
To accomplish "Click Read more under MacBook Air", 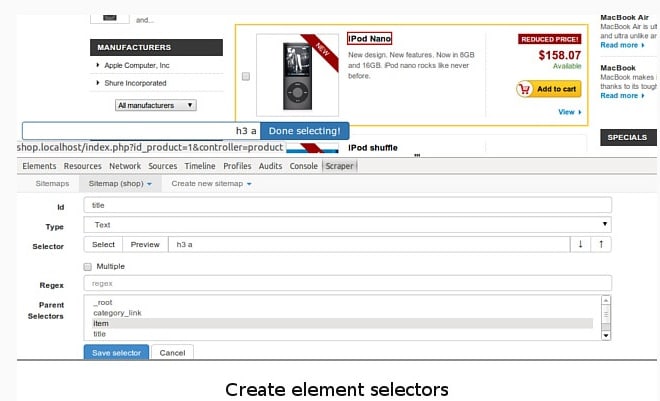I will [622, 45].
